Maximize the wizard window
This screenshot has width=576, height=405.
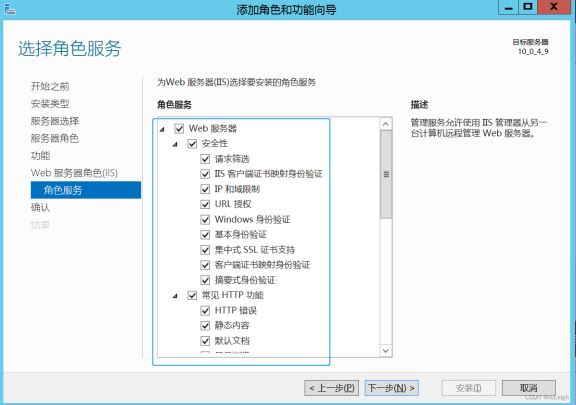(x=528, y=8)
